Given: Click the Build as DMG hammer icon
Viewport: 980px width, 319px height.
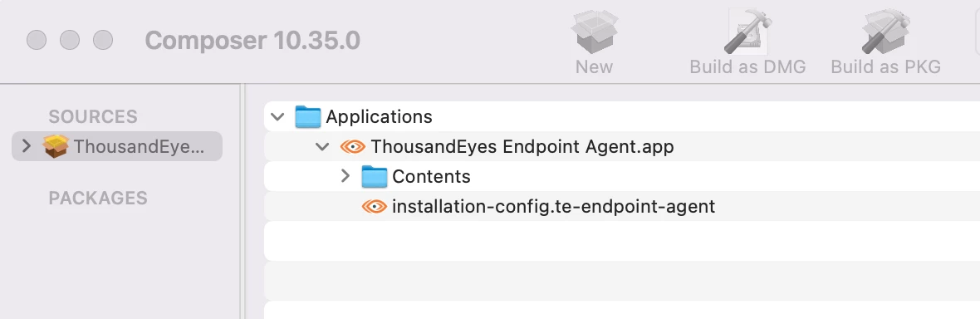Looking at the screenshot, I should (x=747, y=32).
